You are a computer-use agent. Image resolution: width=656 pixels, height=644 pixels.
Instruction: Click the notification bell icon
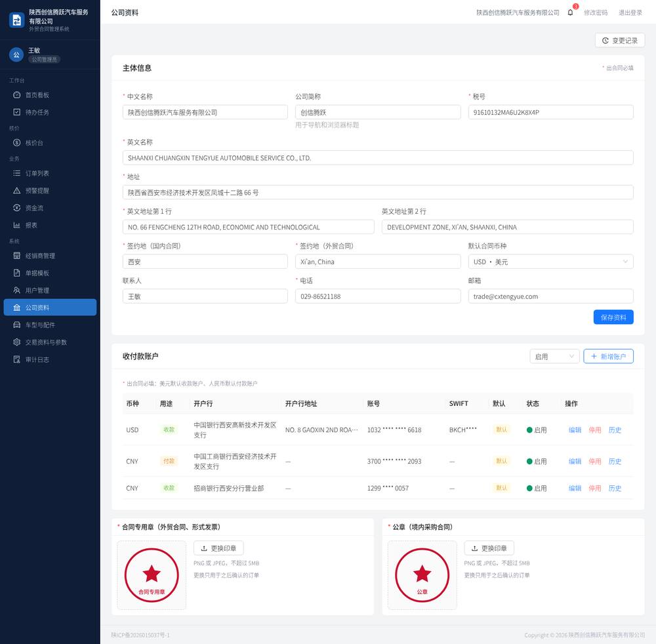570,12
